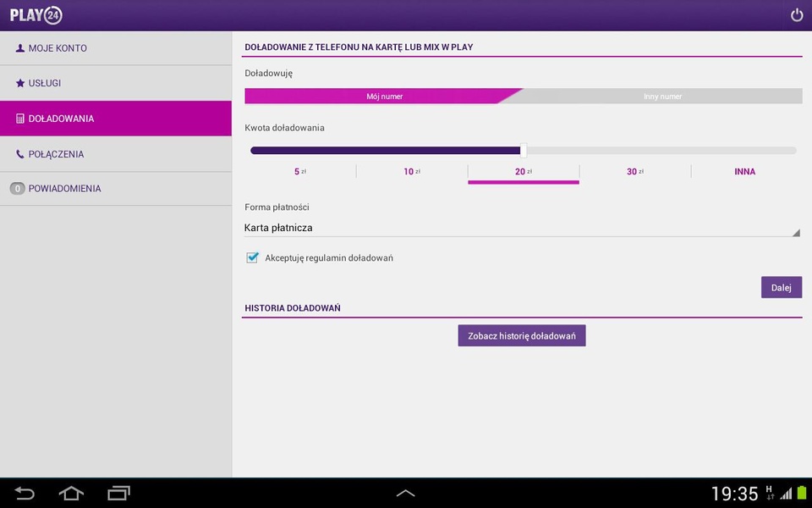Screen dimensions: 812x508
Task: Tap the Android home icon
Action: [x=71, y=493]
